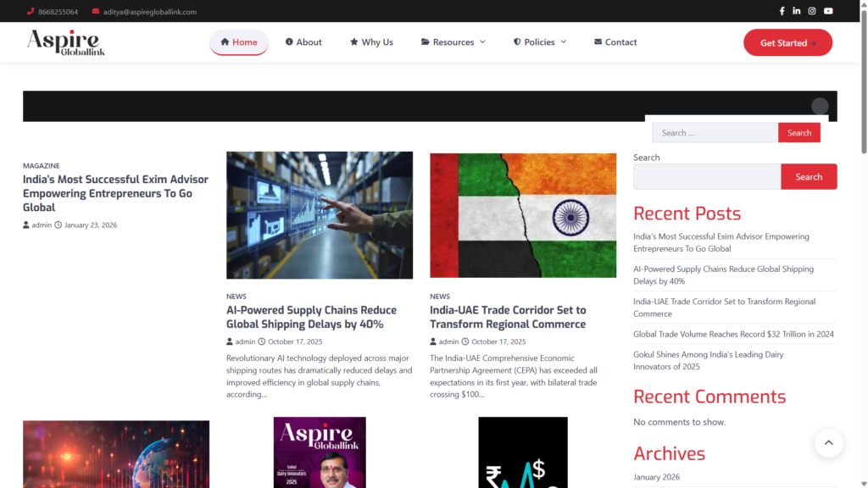Viewport: 868px width, 488px height.
Task: Click the scroll-to-top arrow button
Action: (828, 443)
